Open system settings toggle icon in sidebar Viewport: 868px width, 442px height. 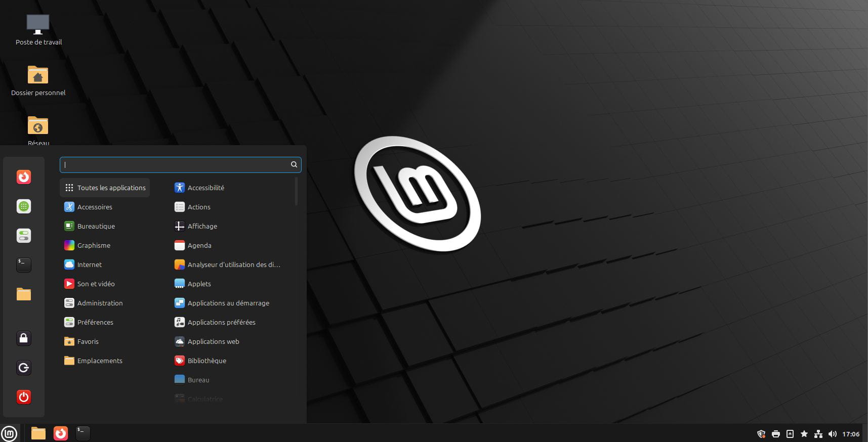(24, 236)
